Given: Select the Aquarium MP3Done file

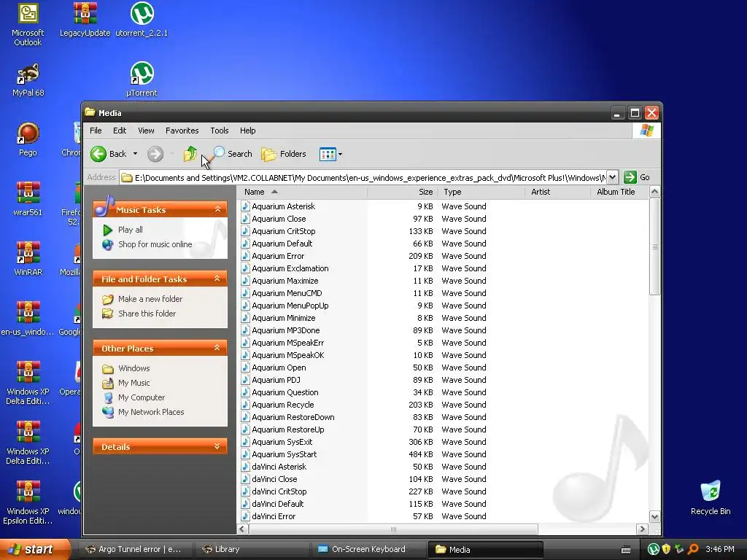Looking at the screenshot, I should [286, 330].
